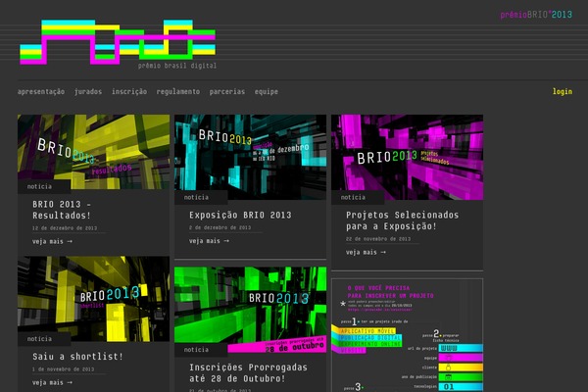Click the yellow login link

[563, 91]
